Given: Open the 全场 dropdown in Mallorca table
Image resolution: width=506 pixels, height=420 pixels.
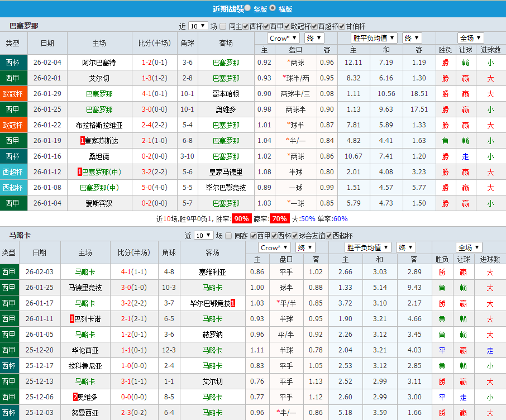Looking at the screenshot, I should 469,247.
